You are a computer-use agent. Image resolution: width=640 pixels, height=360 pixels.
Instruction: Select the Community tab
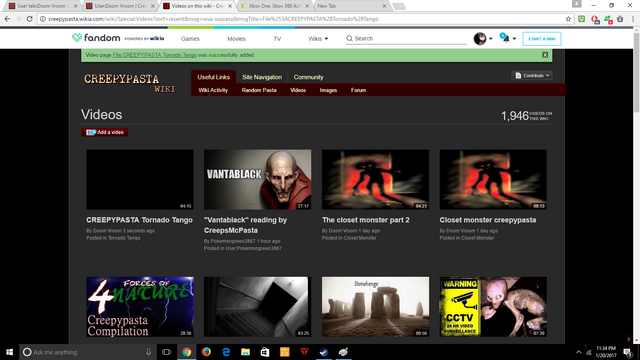(x=308, y=77)
